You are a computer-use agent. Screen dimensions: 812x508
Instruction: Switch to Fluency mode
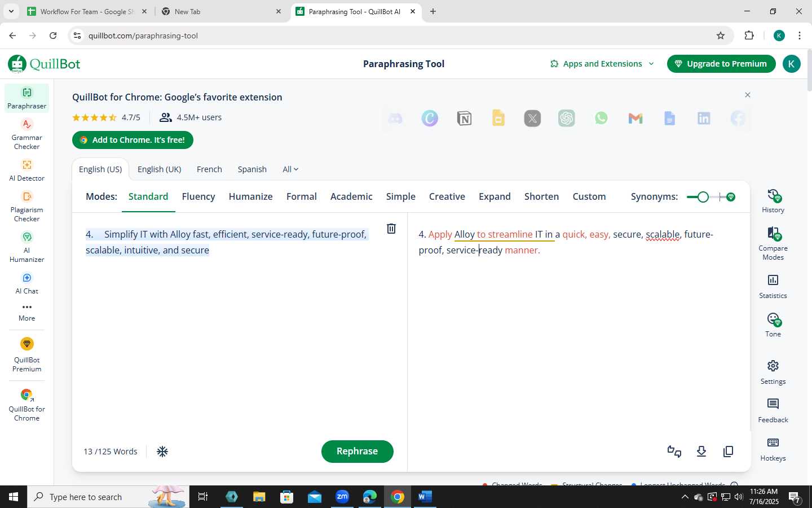tap(198, 196)
